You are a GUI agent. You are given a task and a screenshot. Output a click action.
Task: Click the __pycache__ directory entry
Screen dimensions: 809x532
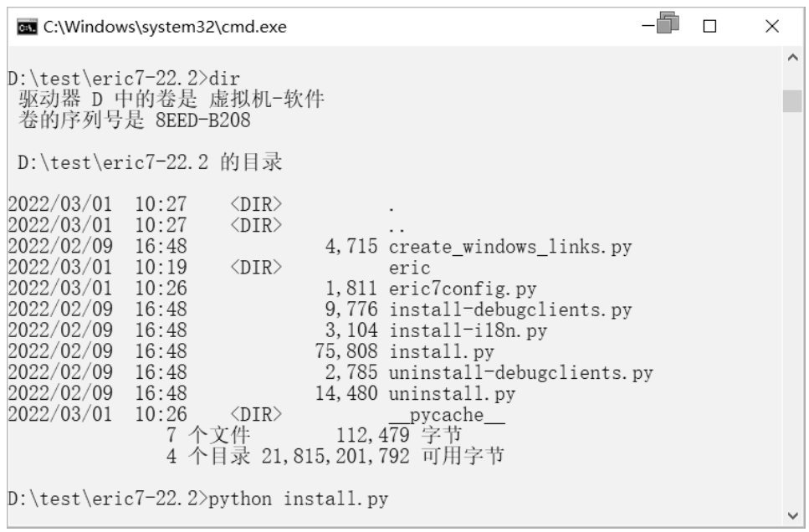446,414
